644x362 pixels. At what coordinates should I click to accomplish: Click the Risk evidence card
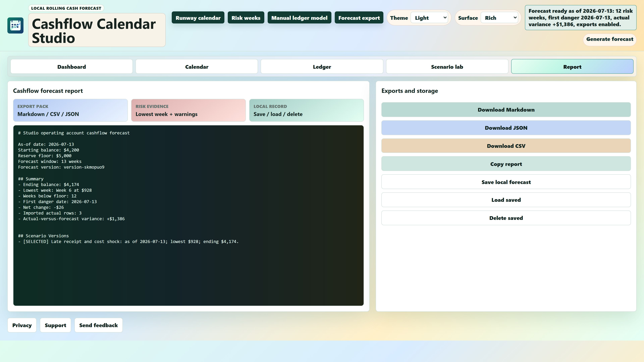(189, 110)
